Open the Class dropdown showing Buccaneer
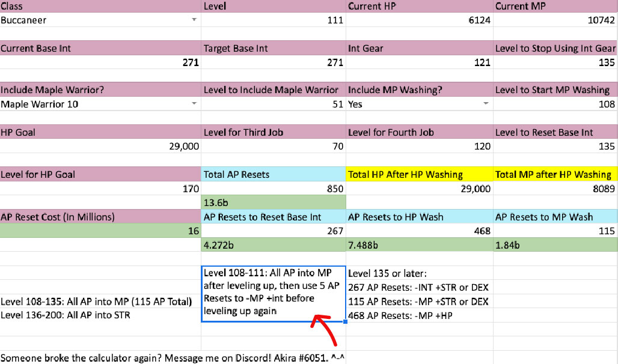The height and width of the screenshot is (364, 618). coord(194,20)
